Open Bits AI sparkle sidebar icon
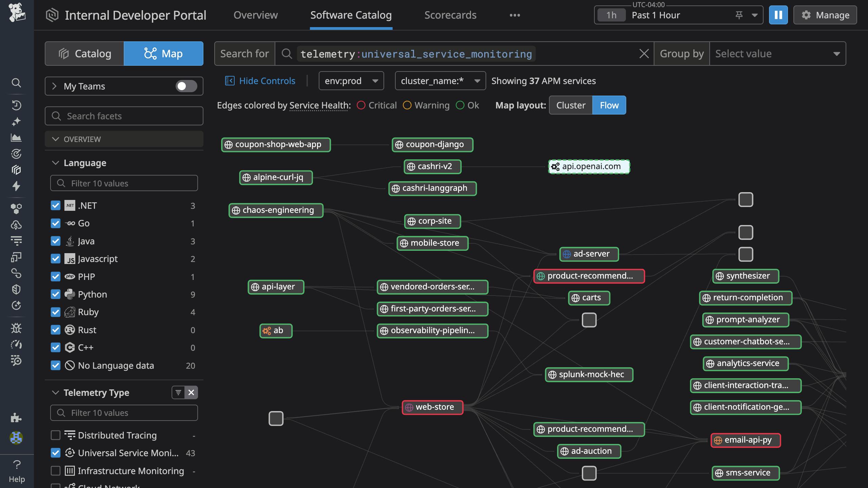 pos(16,121)
